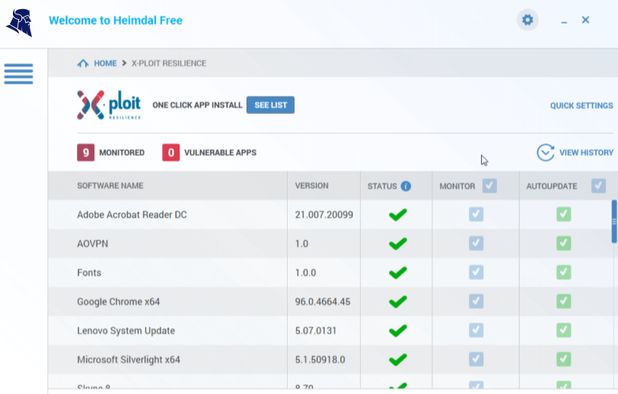The height and width of the screenshot is (394, 618).
Task: Click version 1.0.0 of Fonts
Action: click(x=305, y=273)
